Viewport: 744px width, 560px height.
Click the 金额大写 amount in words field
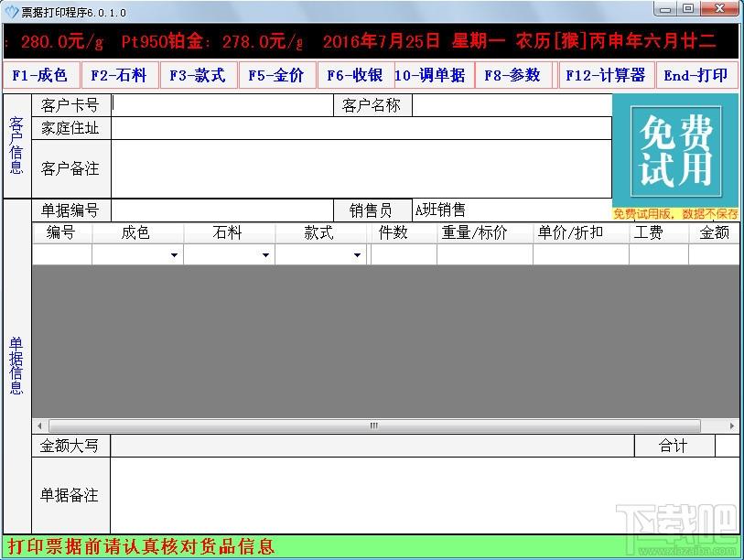(372, 446)
